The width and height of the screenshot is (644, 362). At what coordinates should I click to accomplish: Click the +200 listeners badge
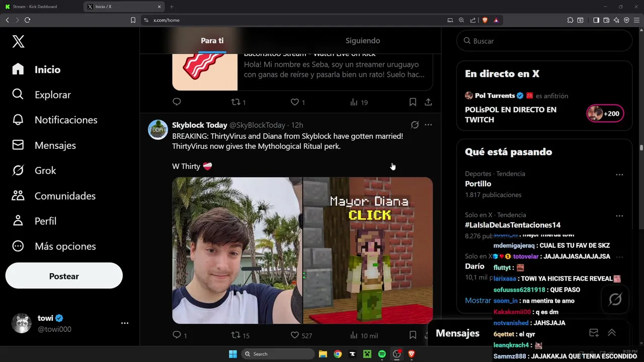coord(605,114)
